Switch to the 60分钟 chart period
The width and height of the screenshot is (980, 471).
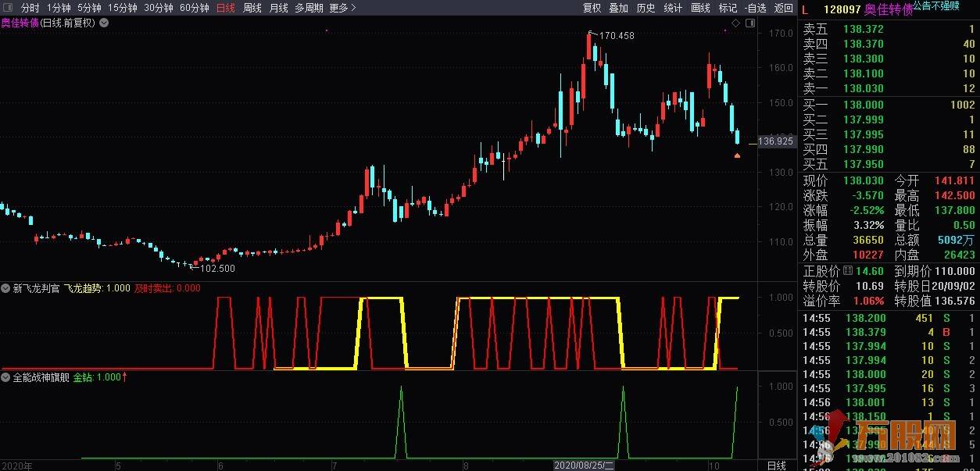click(x=194, y=8)
